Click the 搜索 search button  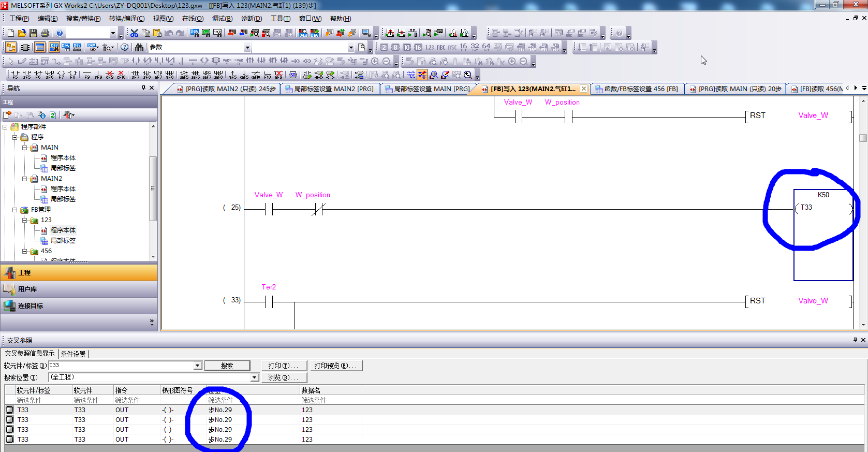(x=227, y=366)
